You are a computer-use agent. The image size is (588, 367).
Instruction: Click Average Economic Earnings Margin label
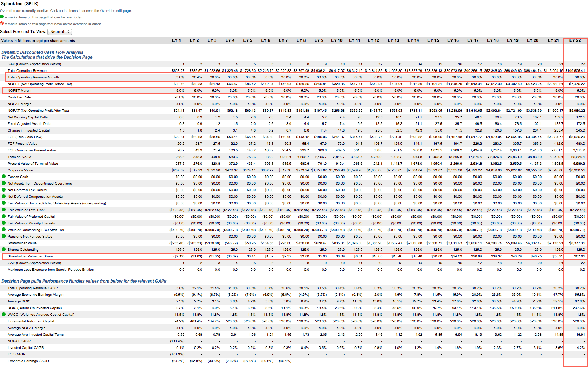coord(36,295)
